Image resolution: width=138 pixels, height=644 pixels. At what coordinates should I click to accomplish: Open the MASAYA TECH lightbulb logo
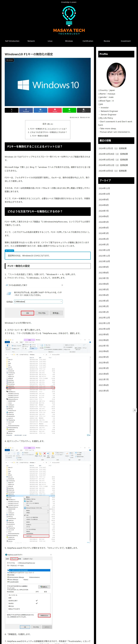pyautogui.click(x=69, y=21)
